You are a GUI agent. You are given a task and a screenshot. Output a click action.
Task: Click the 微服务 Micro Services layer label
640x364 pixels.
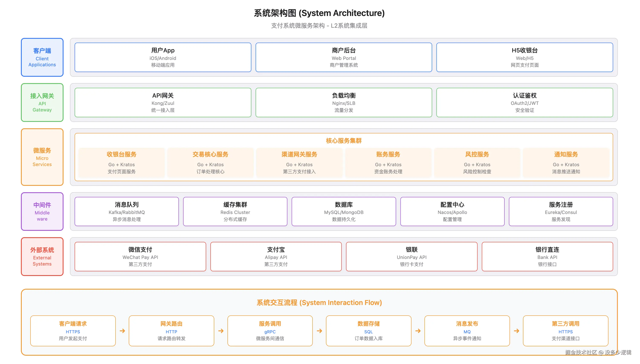[x=42, y=157]
